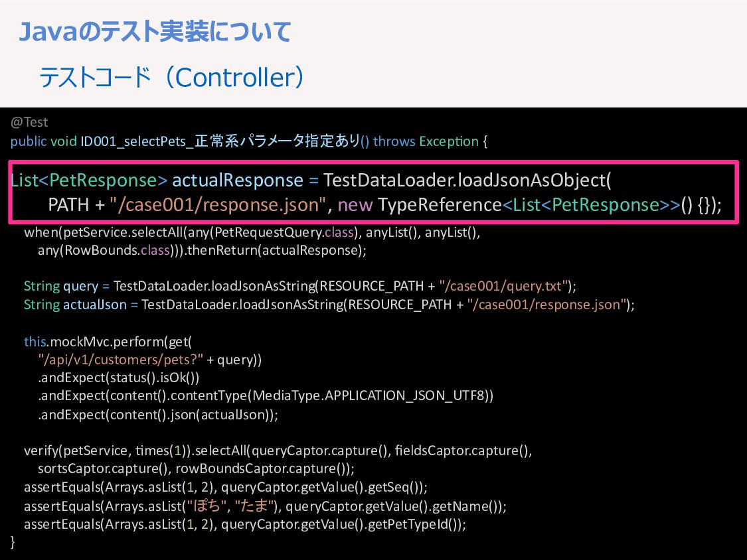Click the "when(petService.selectAll(" line
The height and width of the screenshot is (560, 747).
252,232
